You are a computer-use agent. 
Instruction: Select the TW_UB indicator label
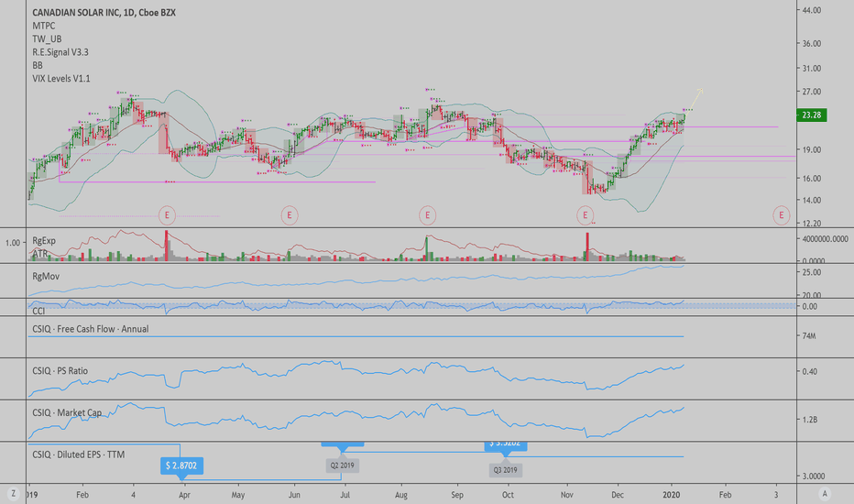point(47,38)
